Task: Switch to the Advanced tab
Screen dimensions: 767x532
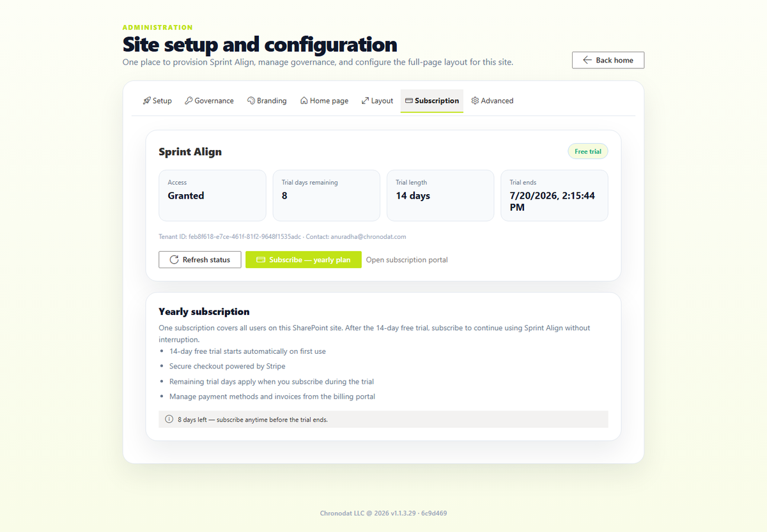Action: (x=492, y=101)
